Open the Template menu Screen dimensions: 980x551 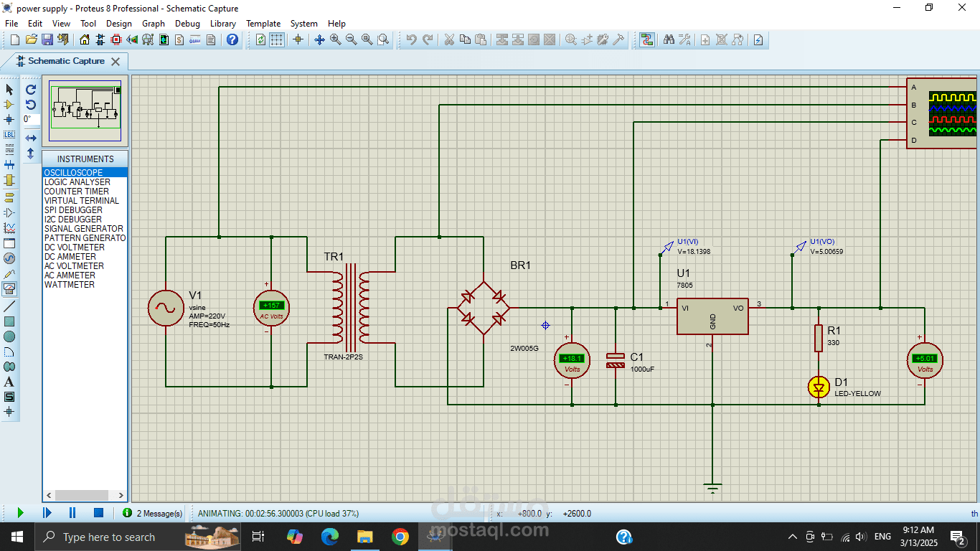[263, 24]
